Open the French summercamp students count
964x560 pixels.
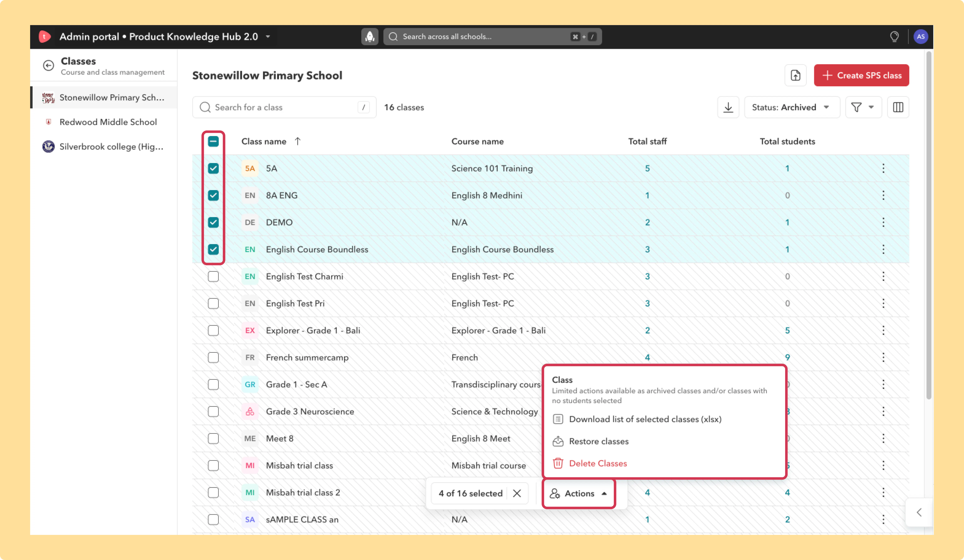click(787, 357)
